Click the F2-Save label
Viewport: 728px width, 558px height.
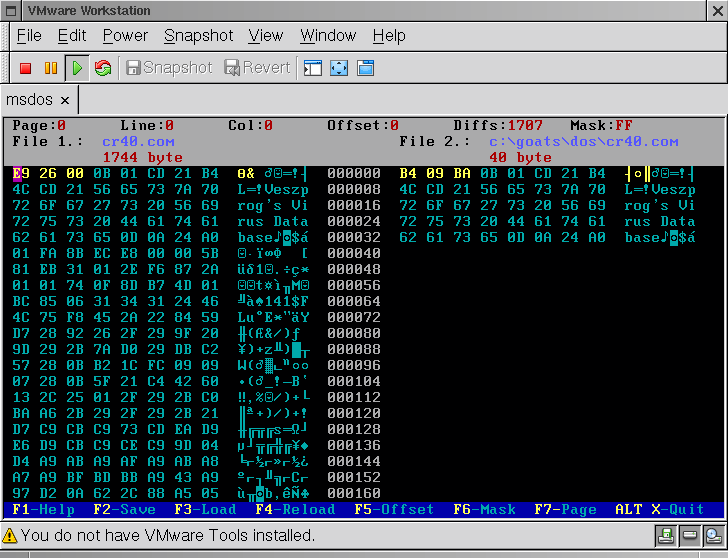click(124, 509)
